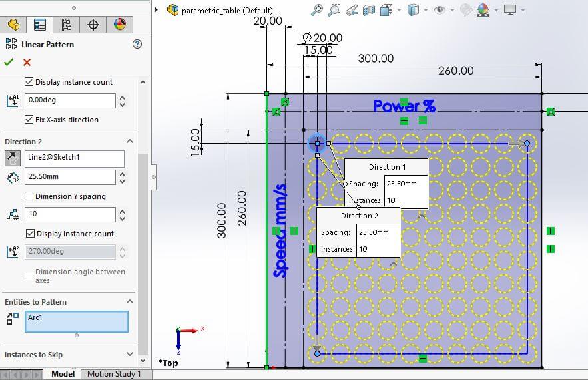Open Apply Scene dropdown arrow

[496, 11]
